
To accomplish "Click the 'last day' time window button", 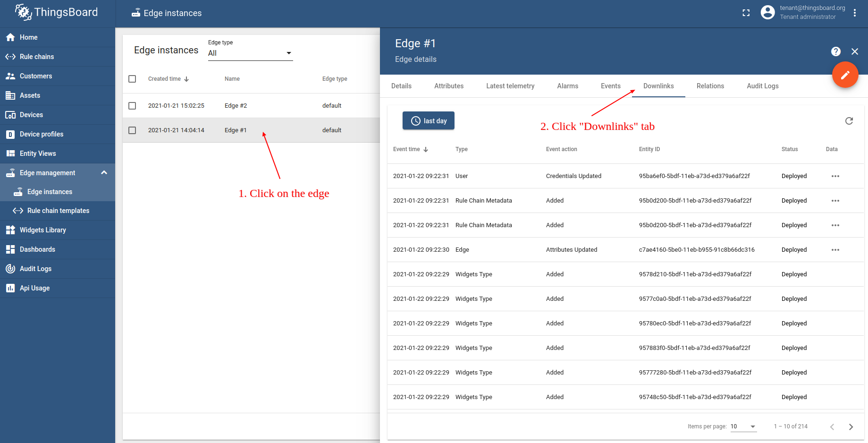I will click(x=428, y=121).
